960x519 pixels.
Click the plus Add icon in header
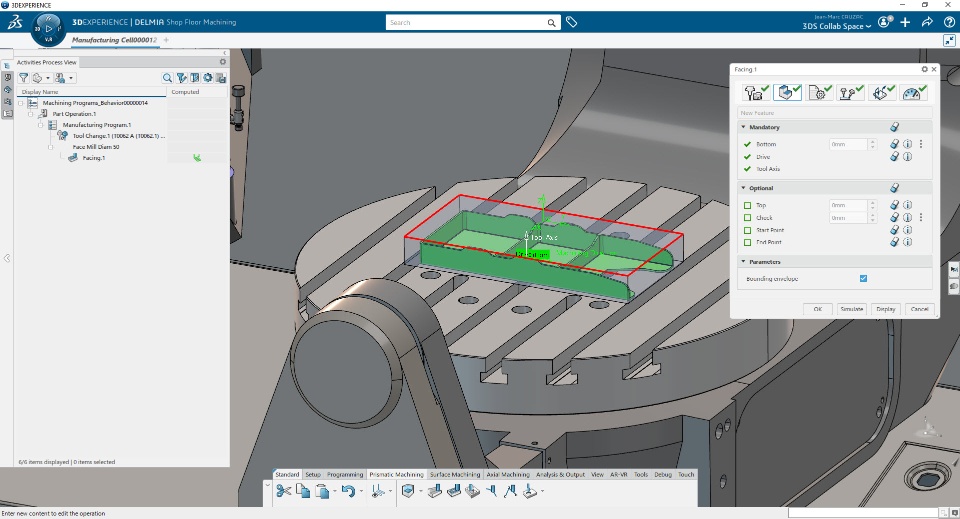pos(905,22)
